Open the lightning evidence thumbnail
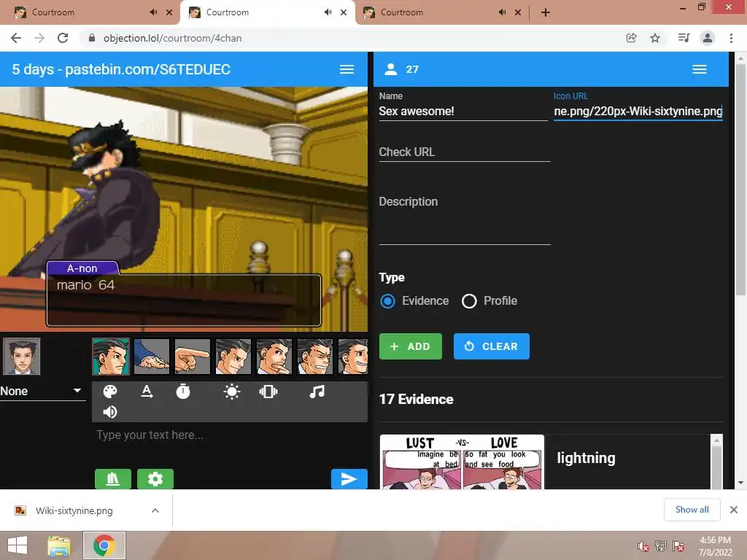 click(462, 462)
